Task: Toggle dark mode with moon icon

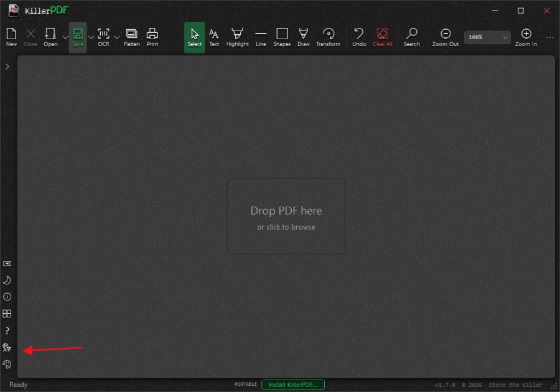Action: click(7, 280)
